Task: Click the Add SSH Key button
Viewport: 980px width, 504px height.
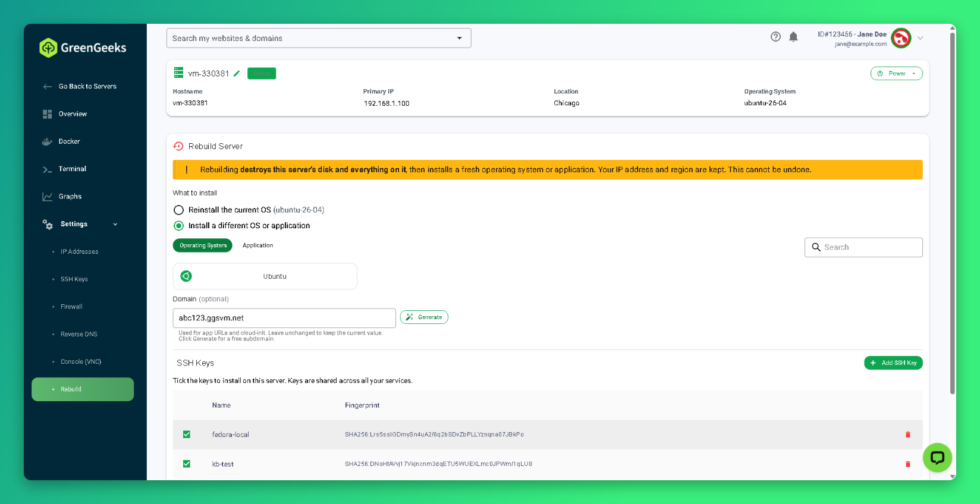Action: (x=893, y=363)
